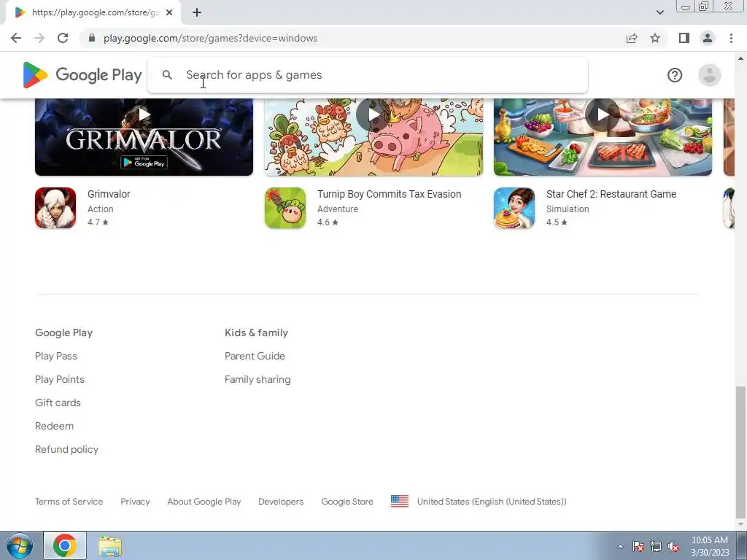The height and width of the screenshot is (560, 747).
Task: Click the Google Play logo
Action: tap(82, 75)
